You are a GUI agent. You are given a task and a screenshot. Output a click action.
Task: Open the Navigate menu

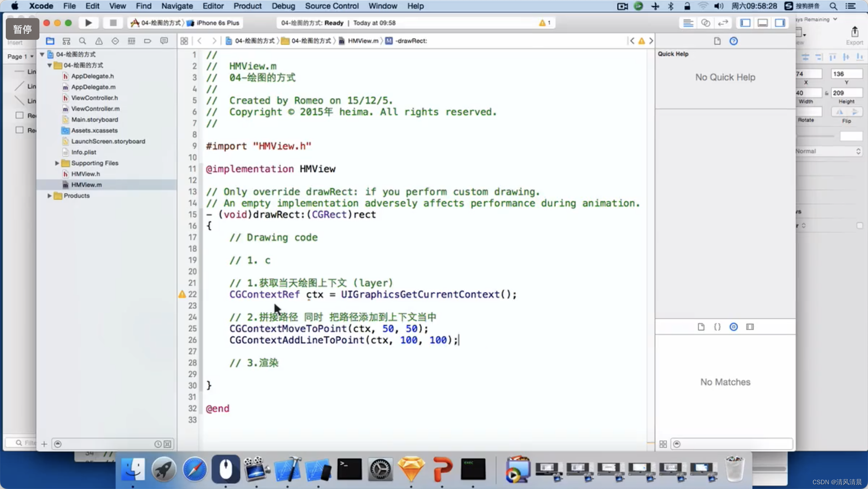(x=177, y=6)
